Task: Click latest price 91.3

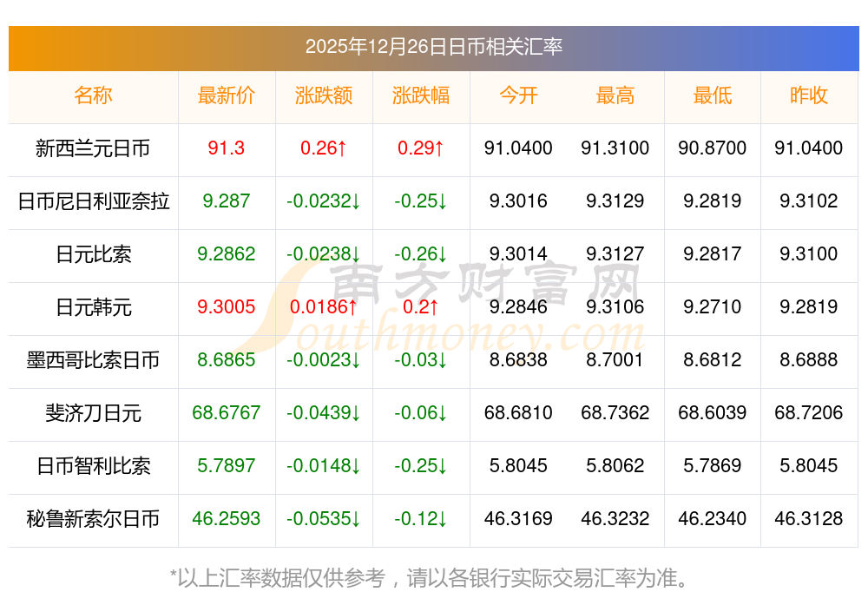Action: 226,148
